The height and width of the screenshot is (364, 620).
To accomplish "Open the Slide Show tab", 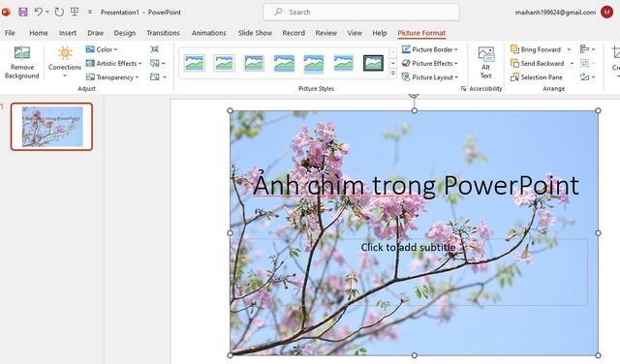I will [255, 33].
